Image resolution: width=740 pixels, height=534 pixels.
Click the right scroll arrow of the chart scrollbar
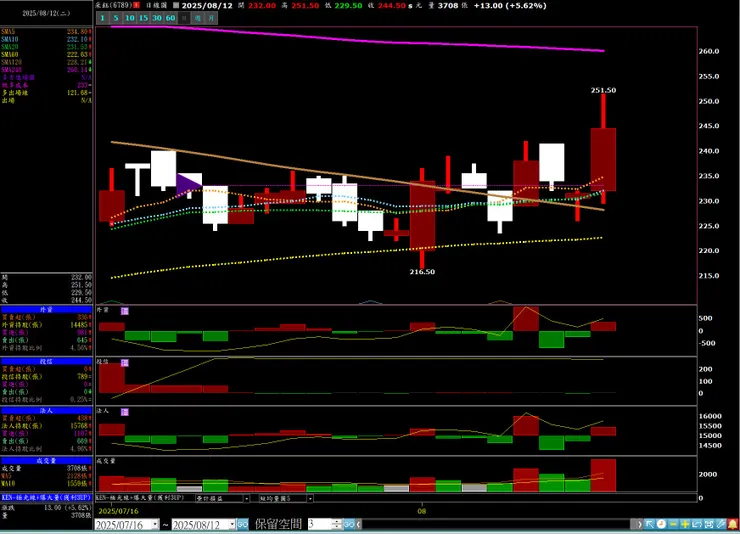pyautogui.click(x=640, y=524)
